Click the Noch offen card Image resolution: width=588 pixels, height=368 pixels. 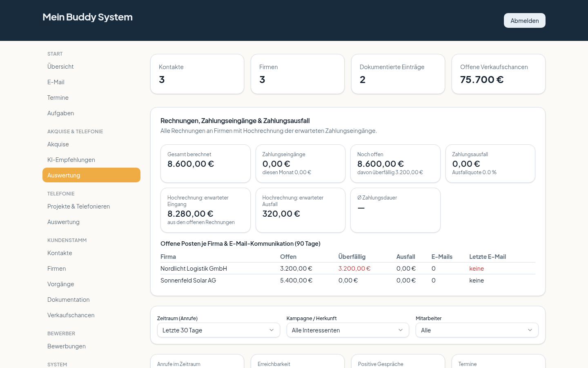(x=395, y=164)
